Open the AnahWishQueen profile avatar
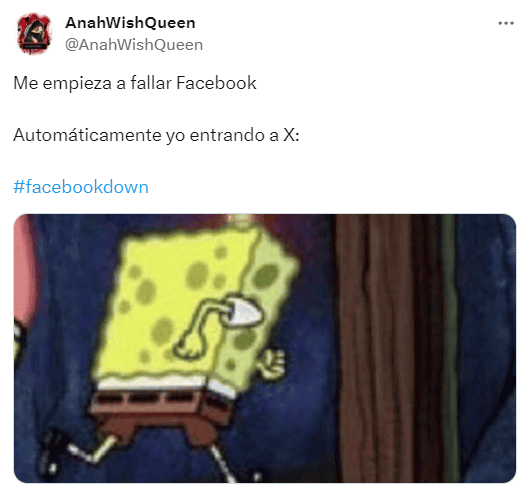The height and width of the screenshot is (489, 525). [34, 33]
